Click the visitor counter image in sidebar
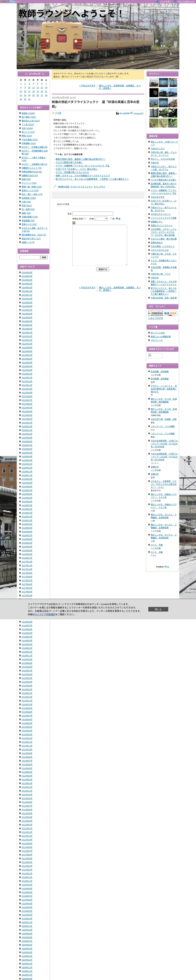The width and height of the screenshot is (196, 980). [155, 356]
